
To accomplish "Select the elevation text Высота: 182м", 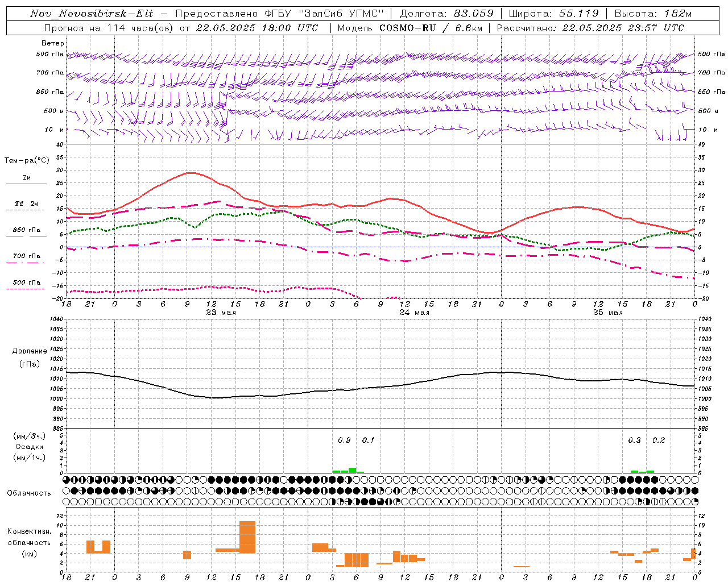I will [653, 14].
